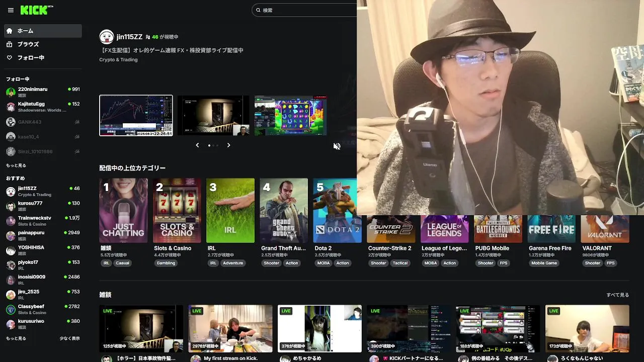Image resolution: width=644 pixels, height=362 pixels.
Task: Open kase10_4 offline channel
Action: (x=43, y=137)
